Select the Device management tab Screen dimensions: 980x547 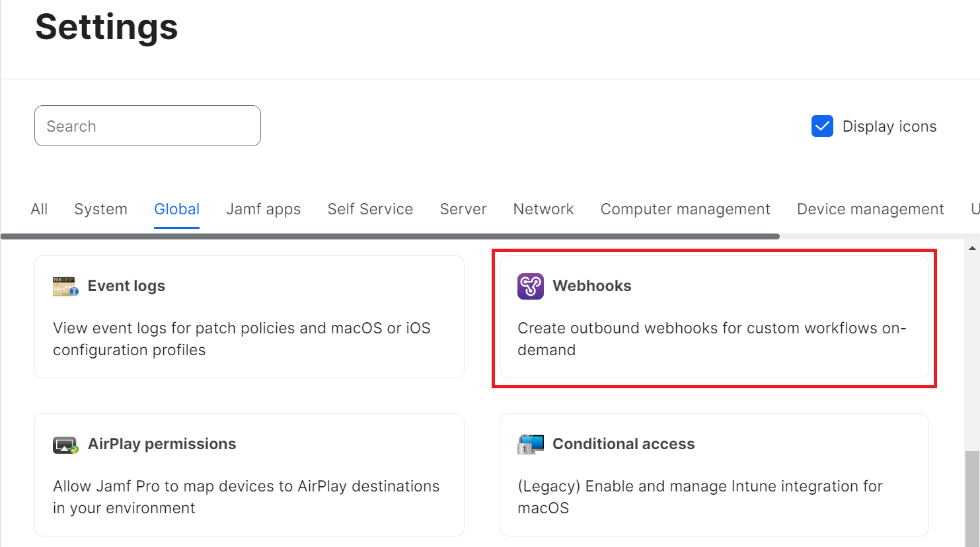coord(870,210)
